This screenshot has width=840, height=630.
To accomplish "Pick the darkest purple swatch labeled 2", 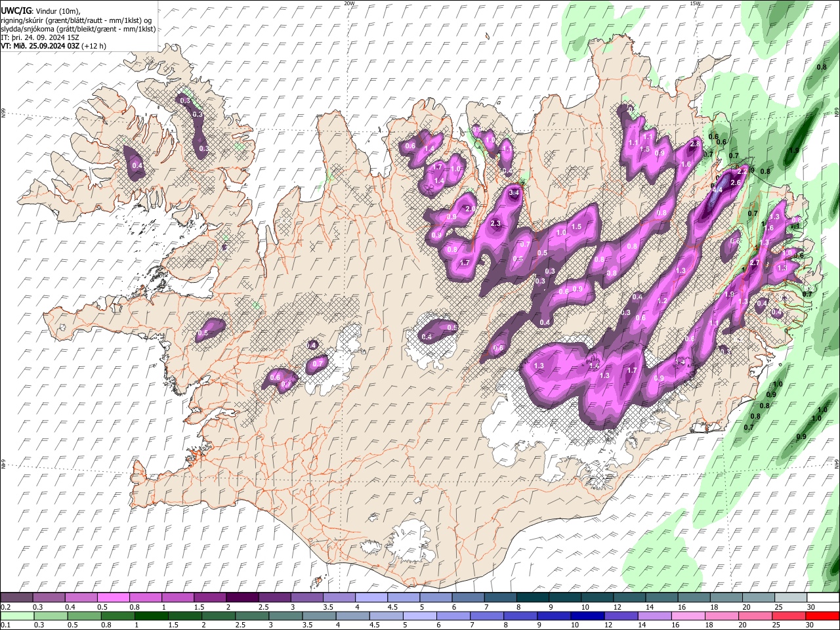I will [242, 598].
